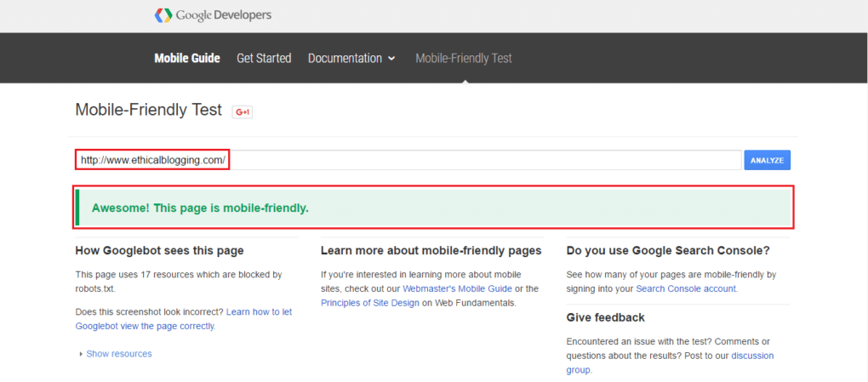The width and height of the screenshot is (868, 382).
Task: Open the Mobile Guide menu item
Action: coord(186,58)
